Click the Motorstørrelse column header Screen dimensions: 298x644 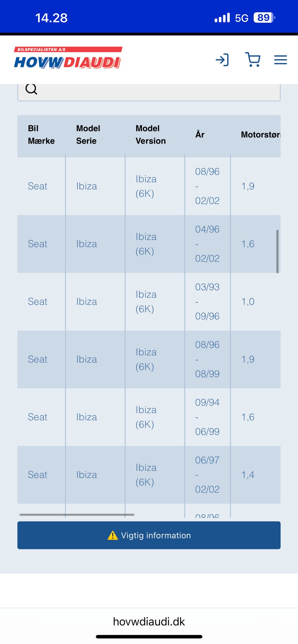[260, 135]
